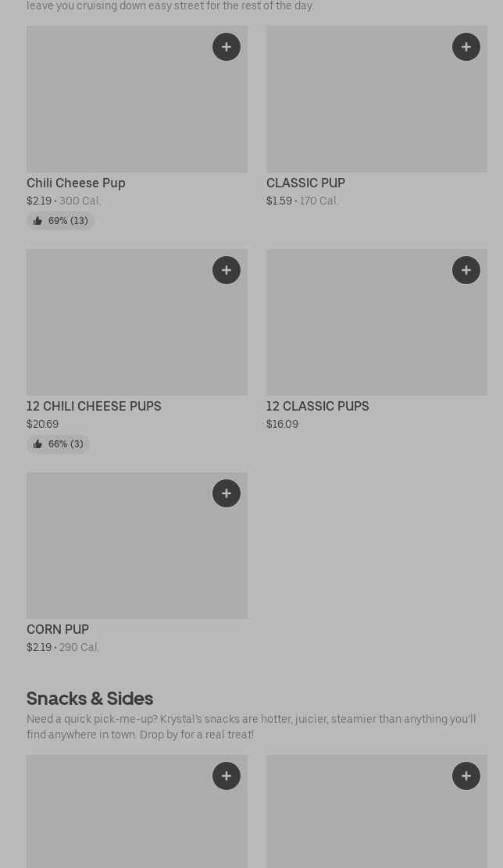Viewport: 503px width, 868px height.
Task: Click thumbs-up rating 69% on Chili Cheese Pup
Action: [x=60, y=221]
